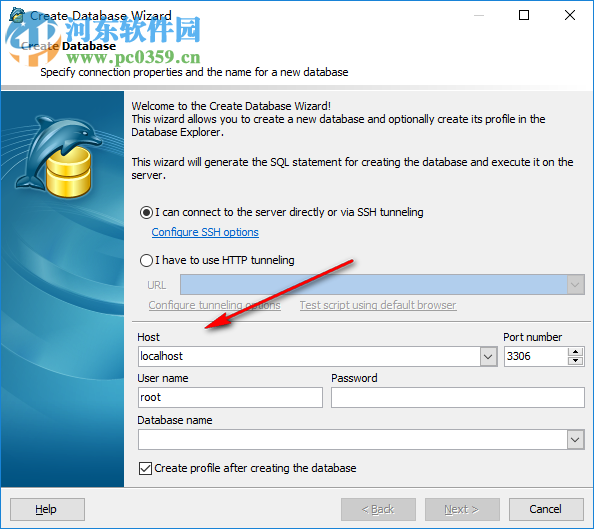Minimize the wizard window
The width and height of the screenshot is (594, 529).
pos(479,16)
